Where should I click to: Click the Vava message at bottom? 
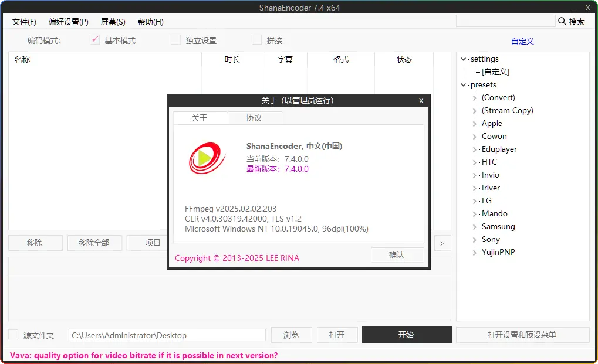coord(144,355)
